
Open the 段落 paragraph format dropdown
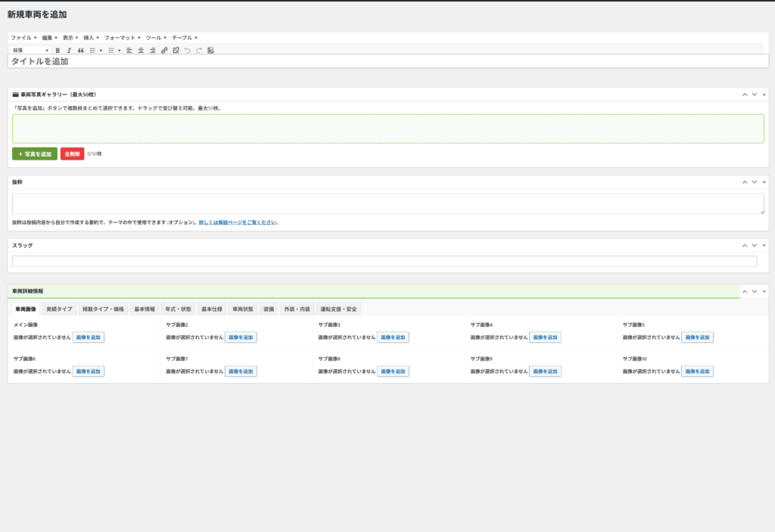(30, 51)
